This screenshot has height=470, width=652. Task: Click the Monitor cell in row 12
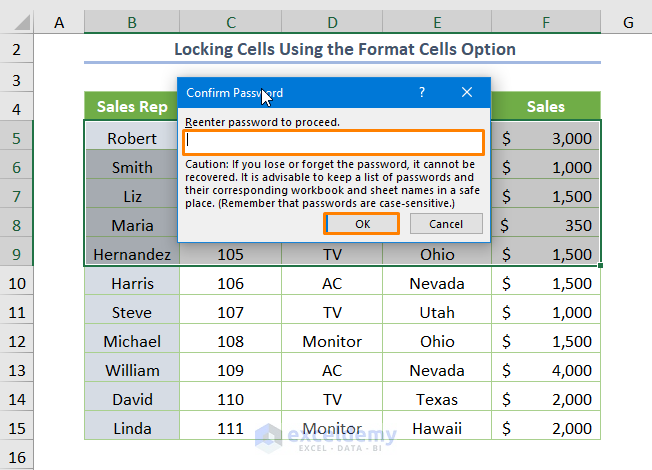pos(332,341)
